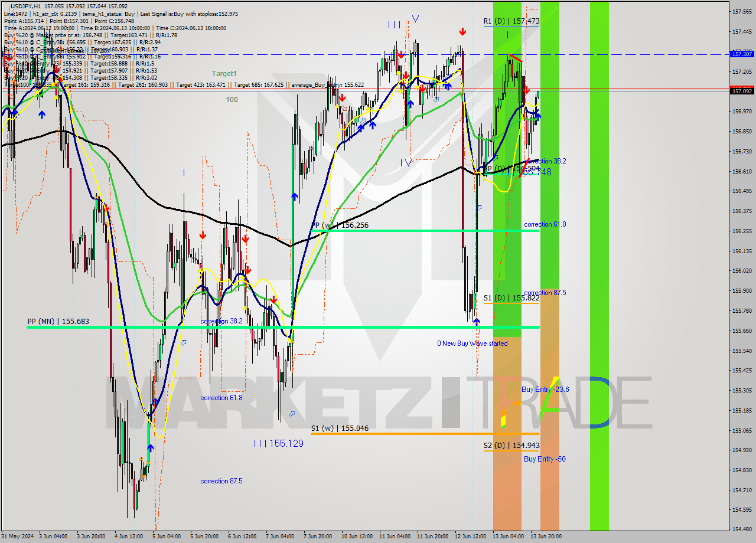The height and width of the screenshot is (543, 756).
Task: Click the 156.255 price axis value
Action: click(742, 231)
